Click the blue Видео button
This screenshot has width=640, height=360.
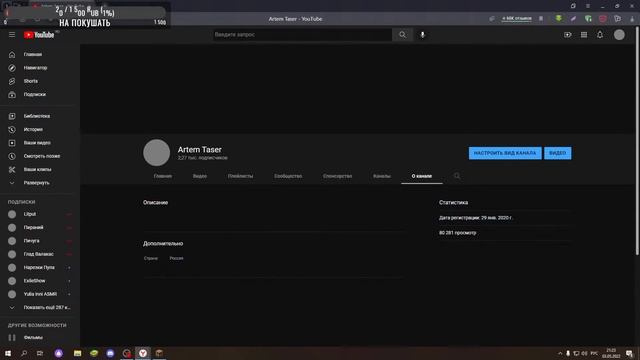pyautogui.click(x=558, y=153)
